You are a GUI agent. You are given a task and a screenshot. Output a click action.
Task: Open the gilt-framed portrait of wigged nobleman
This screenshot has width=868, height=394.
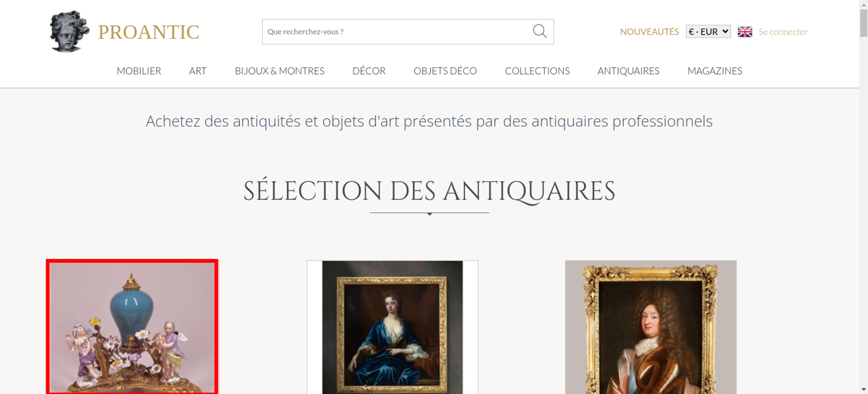[651, 327]
